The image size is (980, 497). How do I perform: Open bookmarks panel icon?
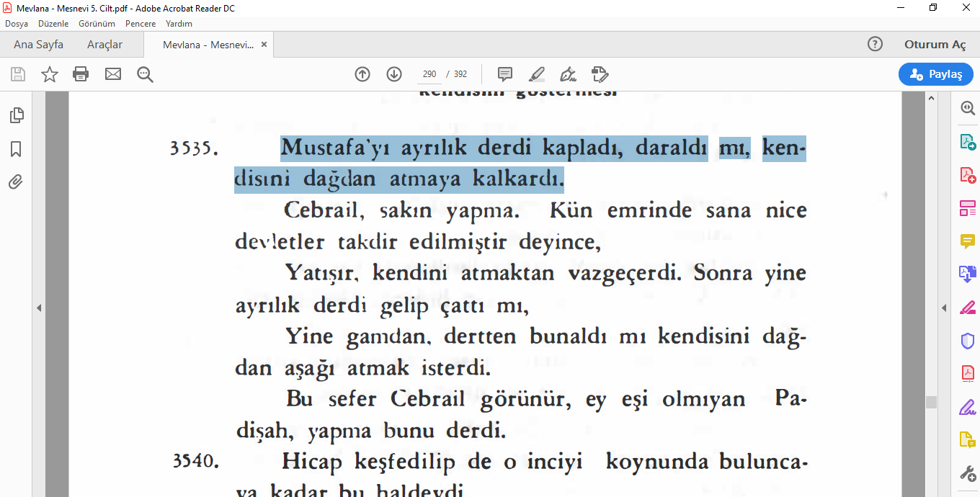[x=16, y=149]
